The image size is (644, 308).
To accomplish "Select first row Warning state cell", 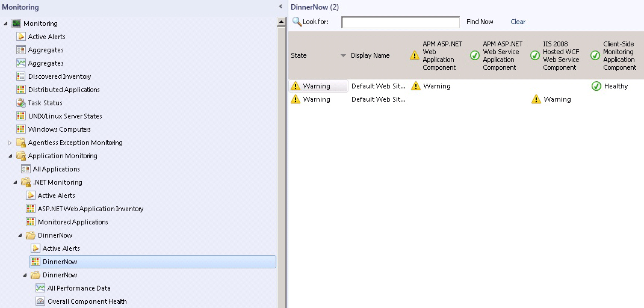I will pos(318,86).
